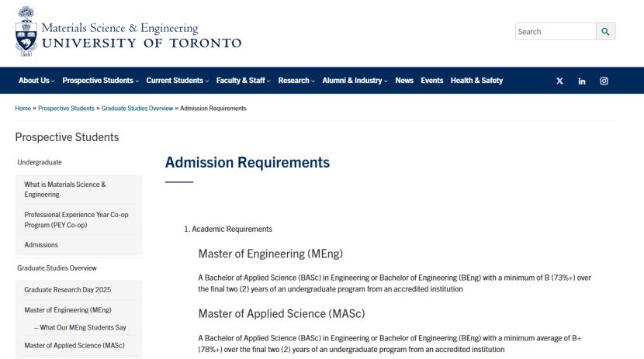Open the LinkedIn social icon

click(x=581, y=81)
